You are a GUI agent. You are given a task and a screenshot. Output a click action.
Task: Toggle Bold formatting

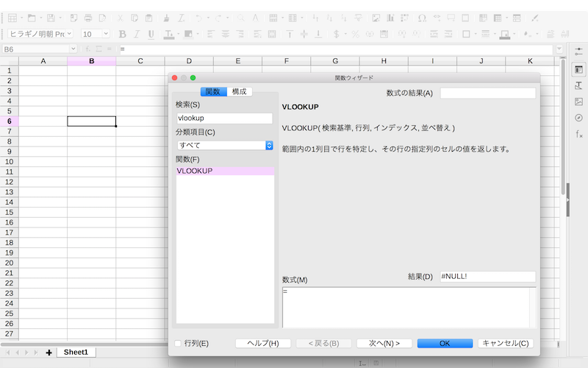coord(122,34)
